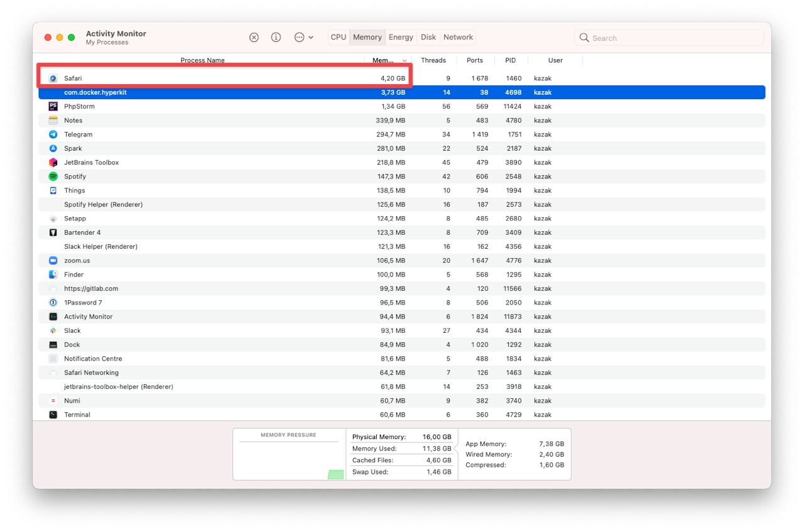Click the stop process (X) toolbar icon
The height and width of the screenshot is (532, 804).
tap(254, 38)
